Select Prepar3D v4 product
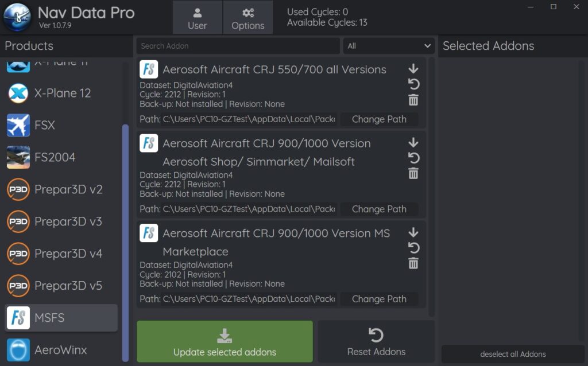Image resolution: width=588 pixels, height=366 pixels. point(61,254)
